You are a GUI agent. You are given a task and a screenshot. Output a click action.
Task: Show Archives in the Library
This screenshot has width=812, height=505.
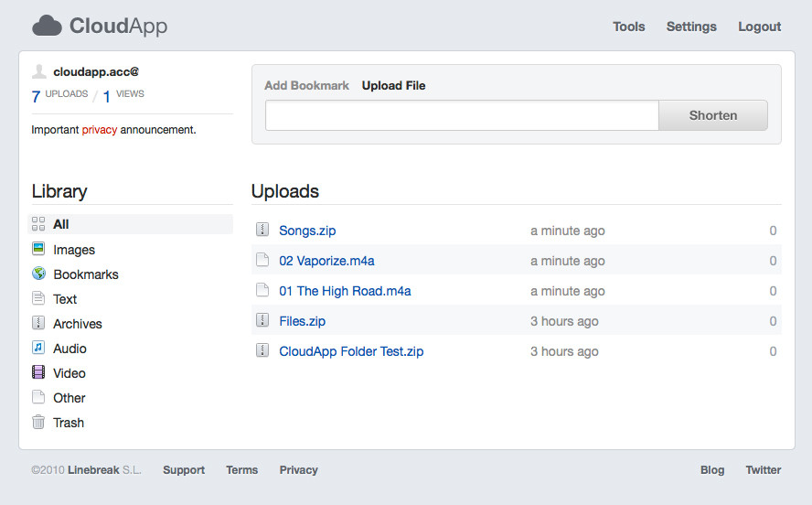click(x=78, y=324)
